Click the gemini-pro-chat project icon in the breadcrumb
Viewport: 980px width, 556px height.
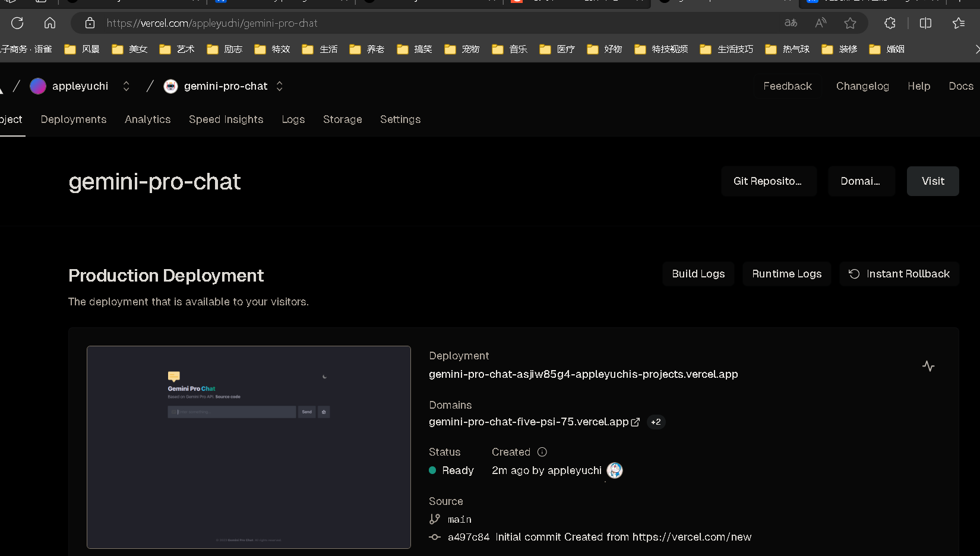pos(170,86)
